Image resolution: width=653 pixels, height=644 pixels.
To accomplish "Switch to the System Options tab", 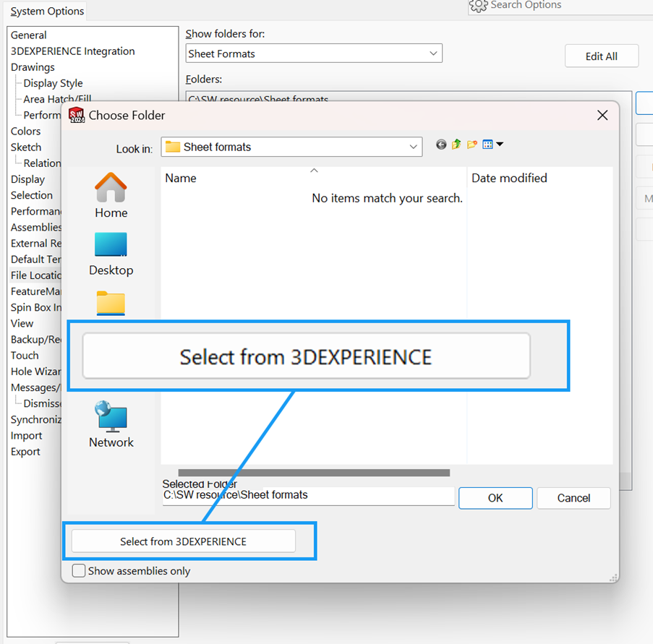I will pyautogui.click(x=47, y=12).
